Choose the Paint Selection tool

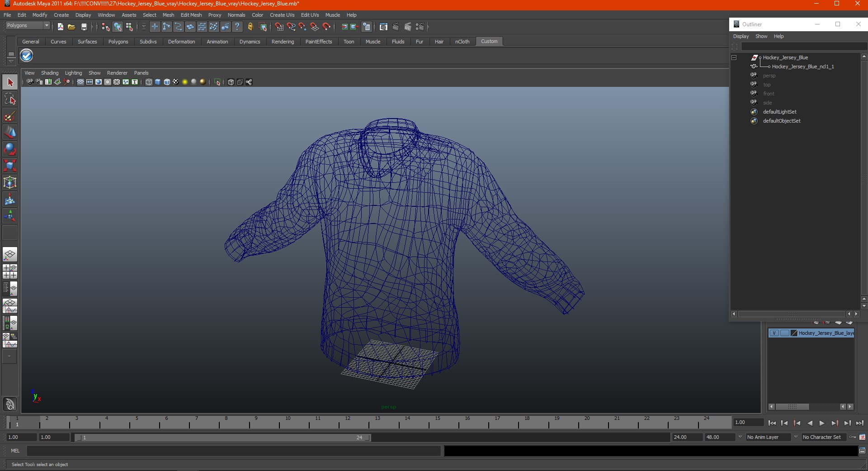click(x=10, y=116)
